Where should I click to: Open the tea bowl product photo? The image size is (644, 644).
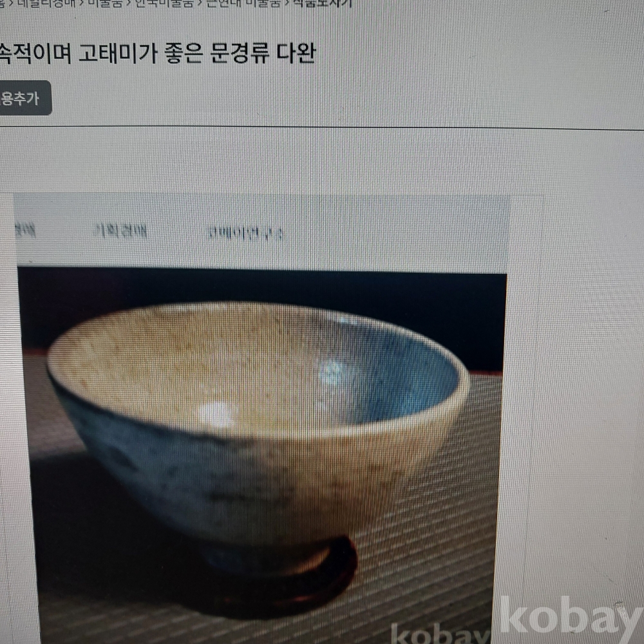coord(263,456)
